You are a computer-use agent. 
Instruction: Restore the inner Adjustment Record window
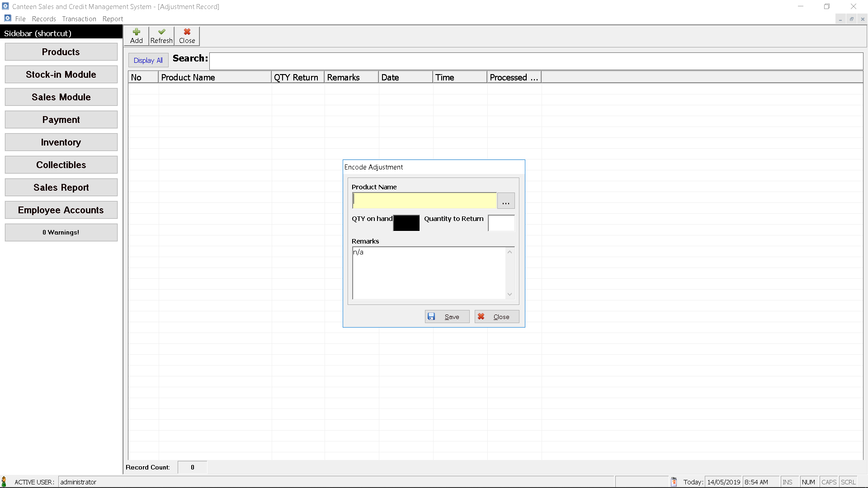point(852,19)
